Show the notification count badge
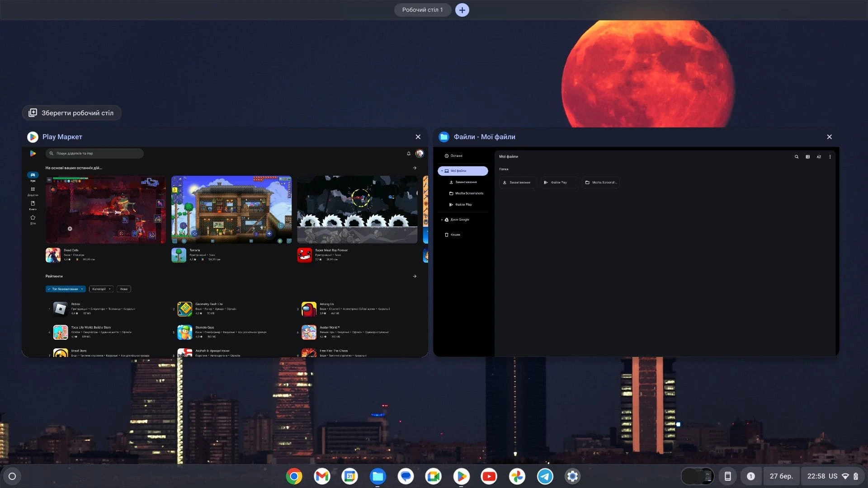Viewport: 868px width, 488px height. coord(750,476)
